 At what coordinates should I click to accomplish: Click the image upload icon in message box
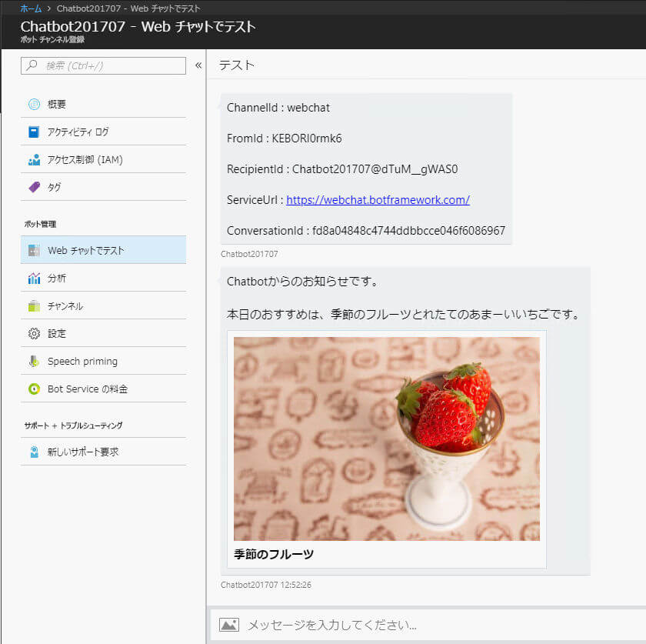(x=229, y=625)
